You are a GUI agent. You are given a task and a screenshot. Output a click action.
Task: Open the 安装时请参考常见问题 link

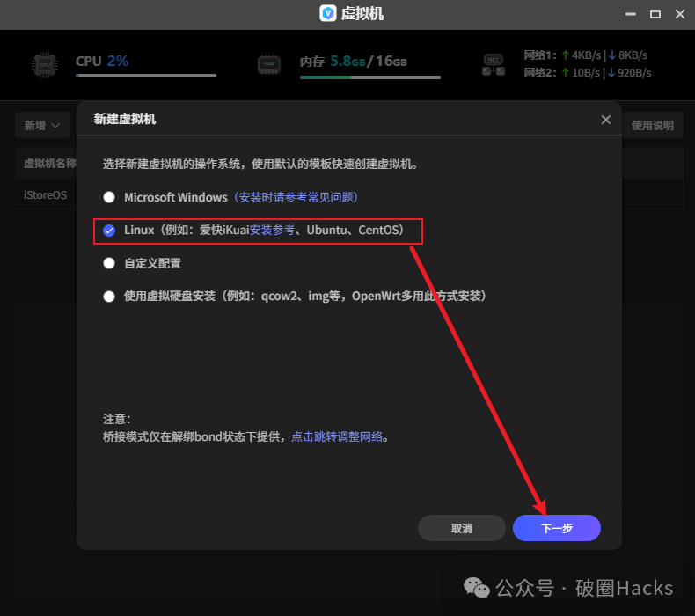[295, 197]
